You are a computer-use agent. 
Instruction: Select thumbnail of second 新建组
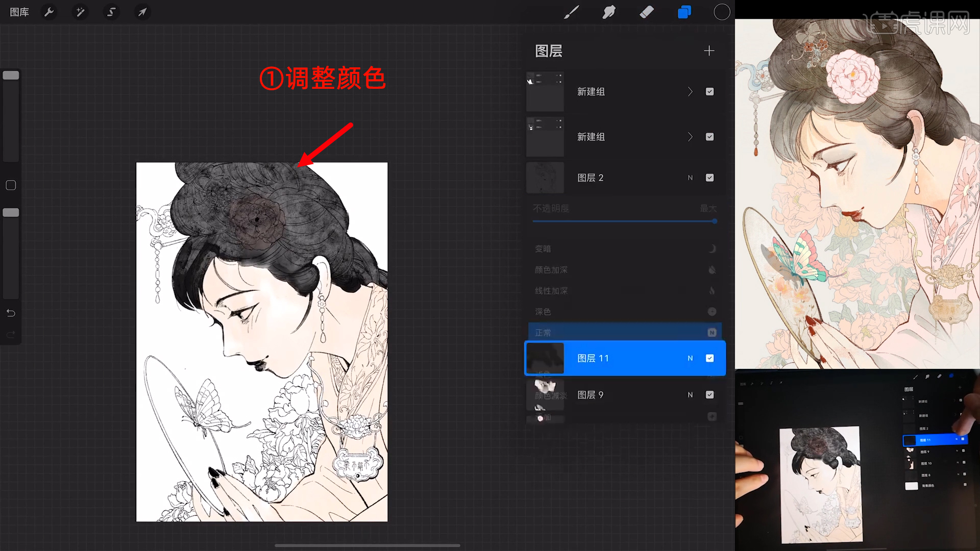point(545,137)
